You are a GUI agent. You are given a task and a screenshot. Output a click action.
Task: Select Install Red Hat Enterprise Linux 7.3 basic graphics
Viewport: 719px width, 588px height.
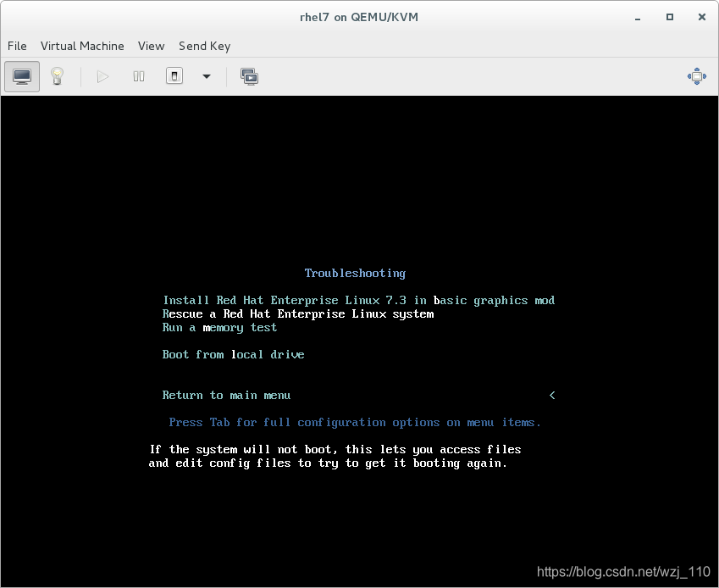(359, 301)
